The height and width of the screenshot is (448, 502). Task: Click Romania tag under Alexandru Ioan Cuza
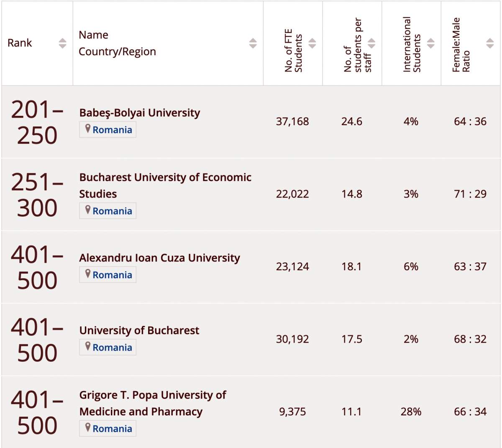pyautogui.click(x=112, y=275)
